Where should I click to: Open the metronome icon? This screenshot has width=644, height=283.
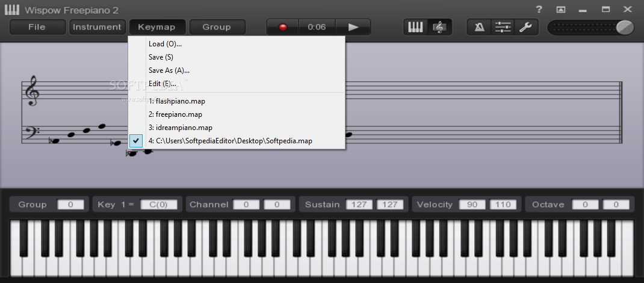[x=479, y=27]
